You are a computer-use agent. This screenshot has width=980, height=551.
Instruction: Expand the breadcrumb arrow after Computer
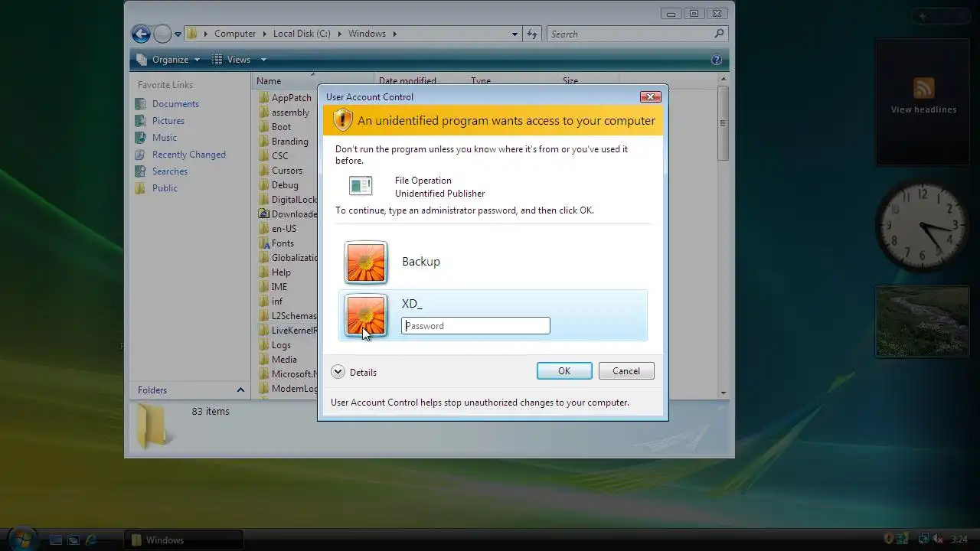[264, 34]
